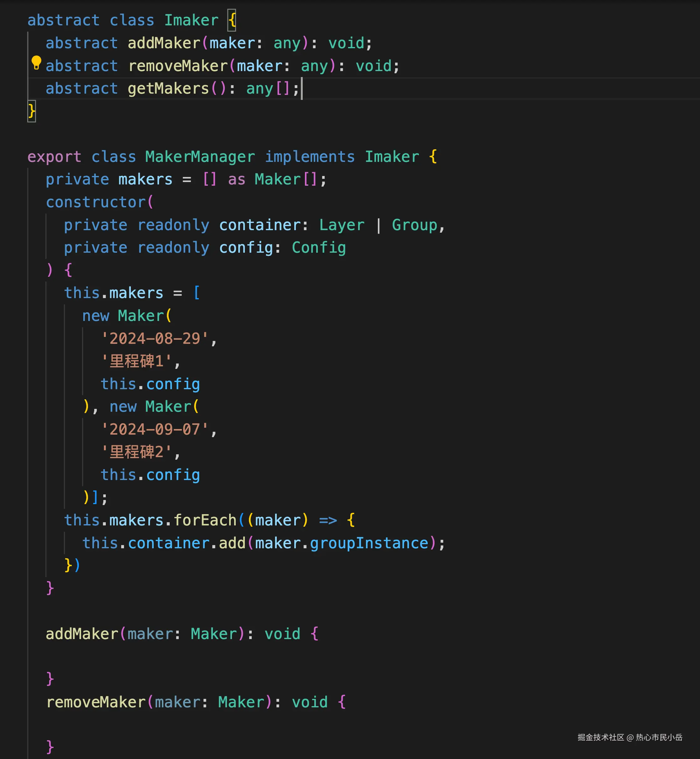This screenshot has height=759, width=700.
Task: Click the Layer type annotation
Action: [x=342, y=225]
